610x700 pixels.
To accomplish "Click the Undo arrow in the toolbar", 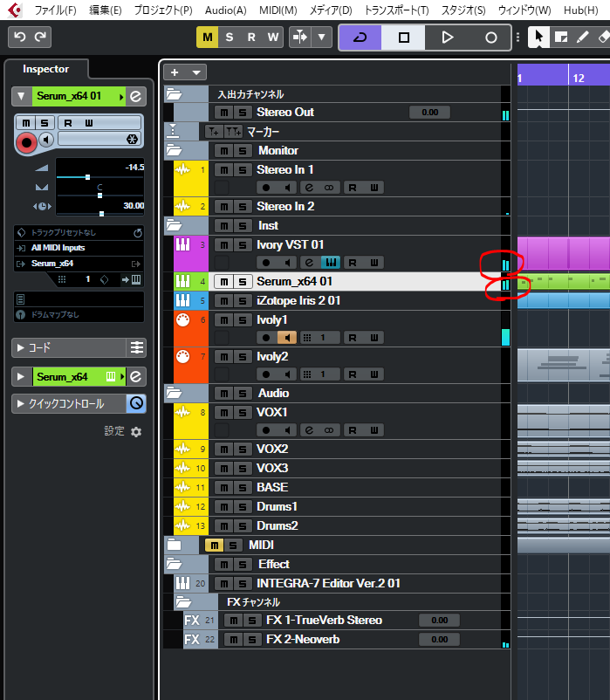I will (20, 37).
